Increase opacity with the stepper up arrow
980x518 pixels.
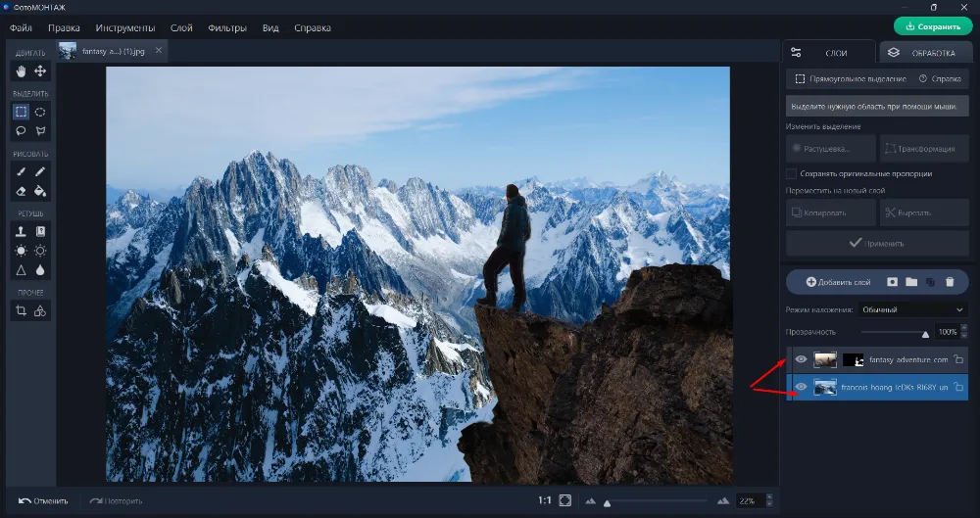coord(962,329)
